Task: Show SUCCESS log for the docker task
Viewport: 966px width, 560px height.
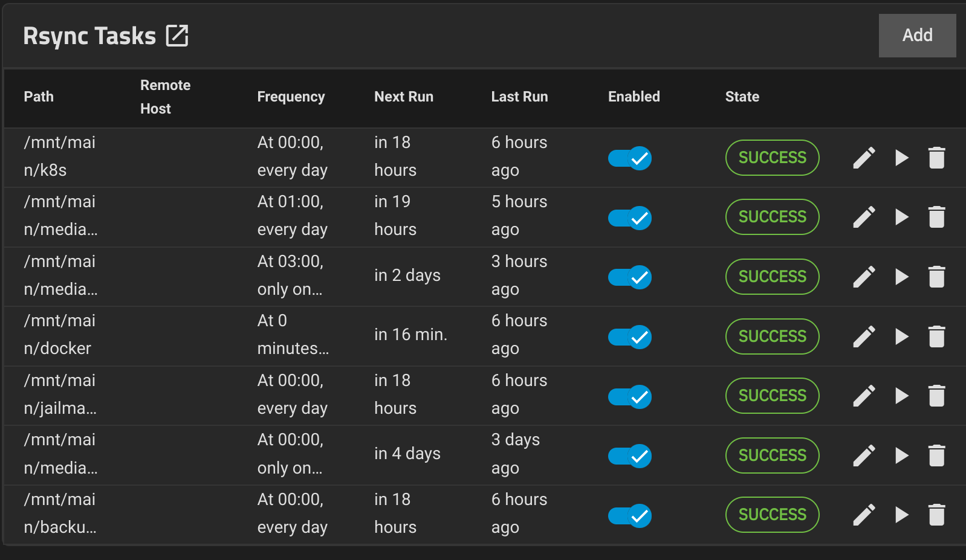Action: [x=772, y=336]
